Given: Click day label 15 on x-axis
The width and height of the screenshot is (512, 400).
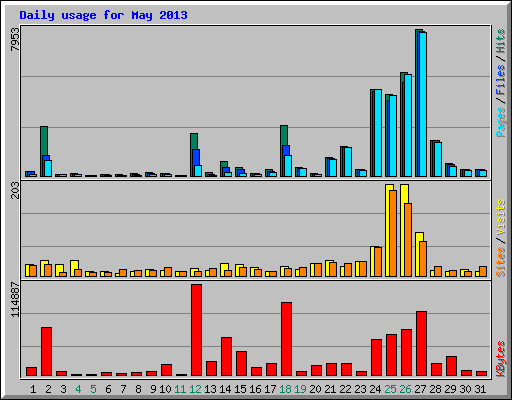Looking at the screenshot, I should (x=240, y=389).
